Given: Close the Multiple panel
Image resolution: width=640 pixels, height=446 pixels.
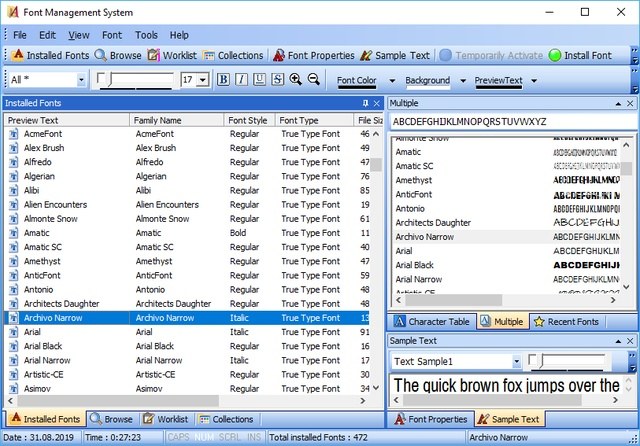Looking at the screenshot, I should pos(630,103).
